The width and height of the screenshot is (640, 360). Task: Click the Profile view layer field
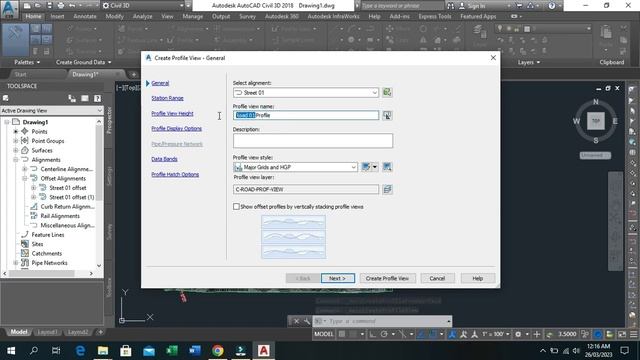[x=306, y=189]
